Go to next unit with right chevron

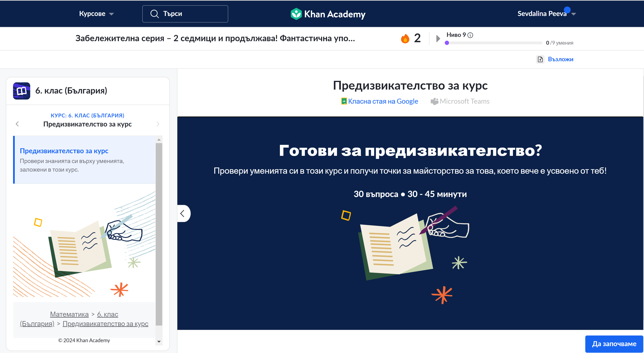(x=158, y=124)
